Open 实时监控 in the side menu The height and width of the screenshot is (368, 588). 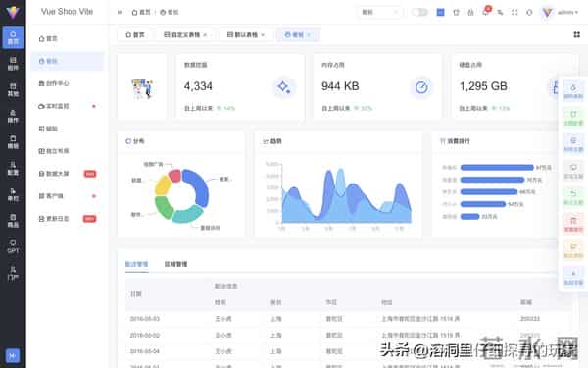coord(67,106)
